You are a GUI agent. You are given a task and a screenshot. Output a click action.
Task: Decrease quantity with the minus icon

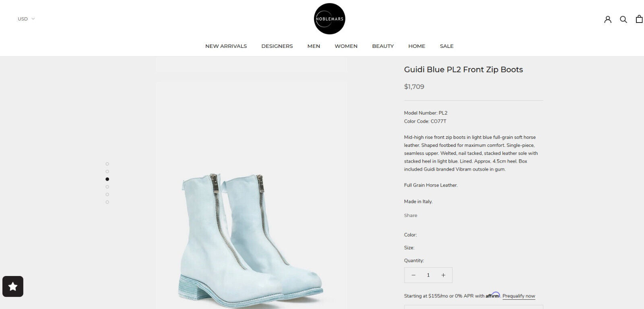(413, 275)
